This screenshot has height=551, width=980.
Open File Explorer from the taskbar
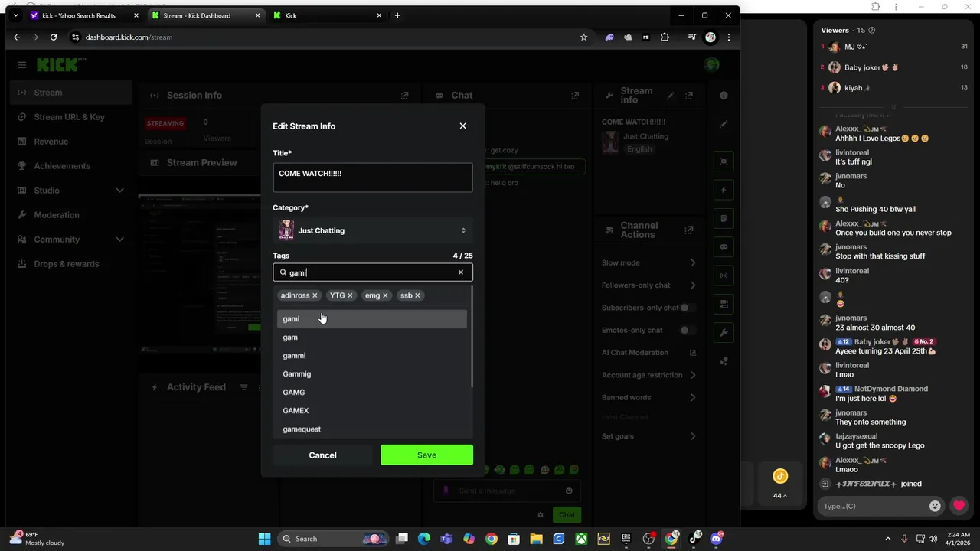(536, 539)
